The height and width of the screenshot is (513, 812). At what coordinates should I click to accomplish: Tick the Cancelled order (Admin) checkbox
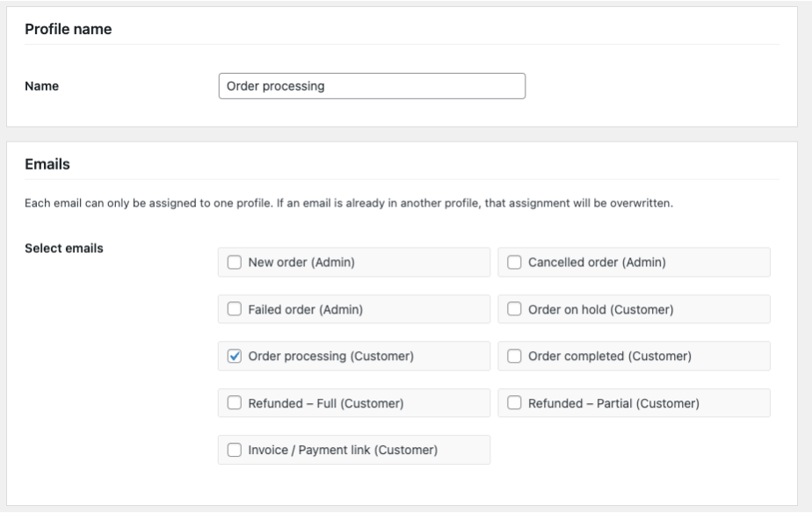click(514, 262)
